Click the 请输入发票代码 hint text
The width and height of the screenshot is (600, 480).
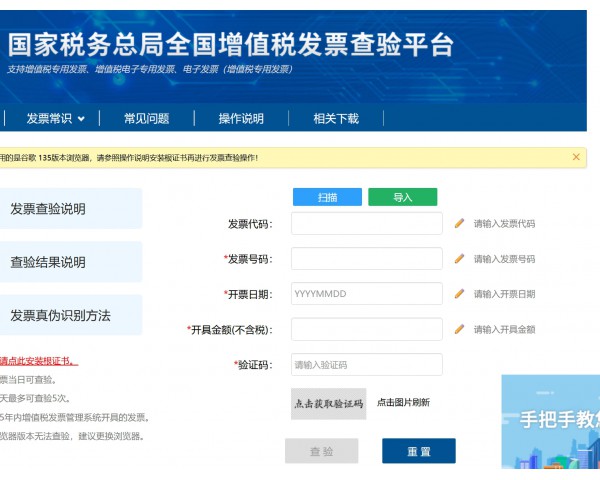point(504,224)
